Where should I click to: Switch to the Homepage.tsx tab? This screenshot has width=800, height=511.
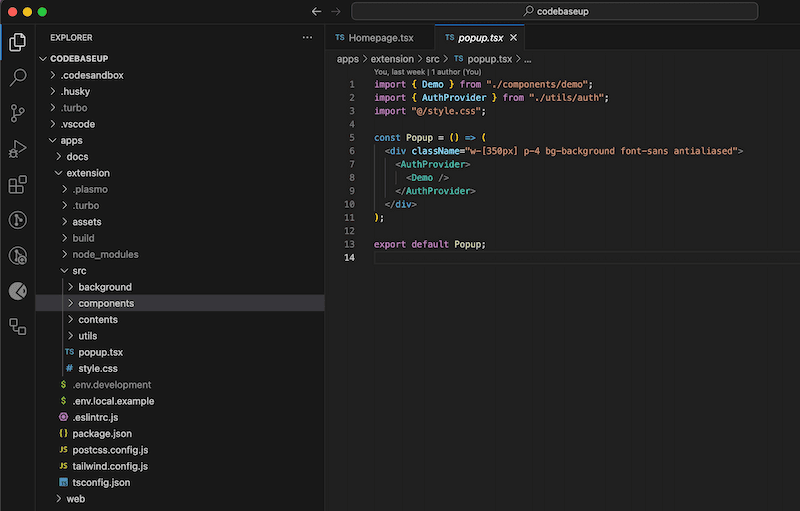[380, 38]
